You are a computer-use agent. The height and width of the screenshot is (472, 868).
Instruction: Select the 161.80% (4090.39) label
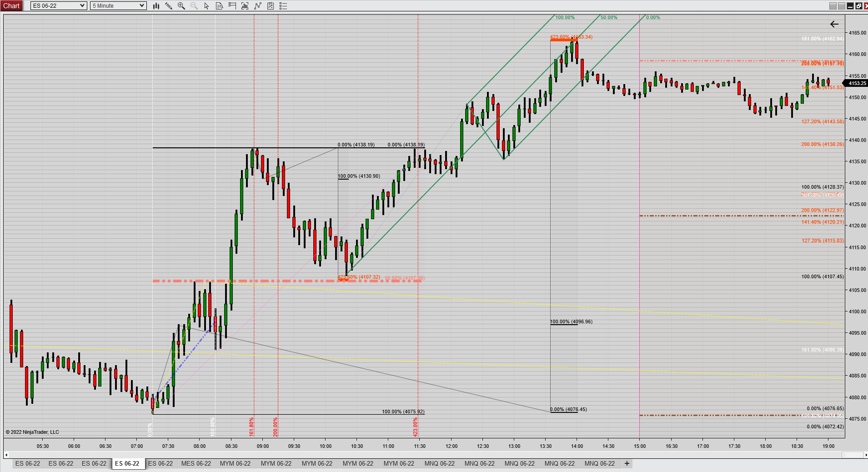(823, 350)
